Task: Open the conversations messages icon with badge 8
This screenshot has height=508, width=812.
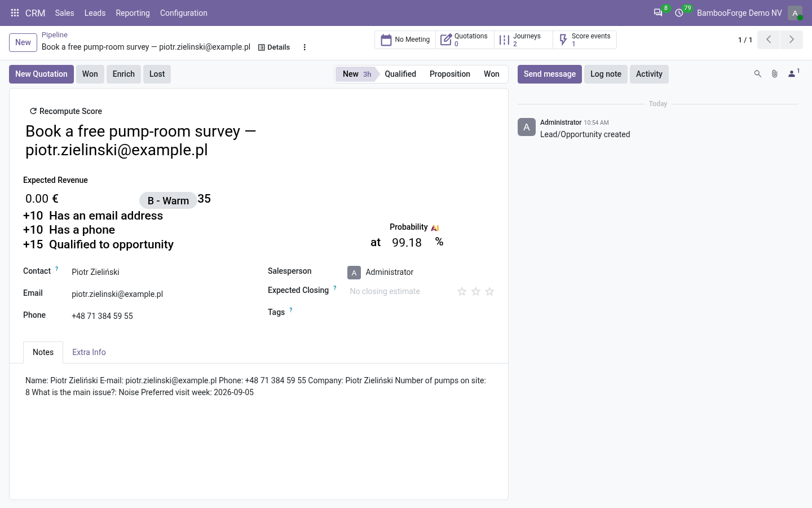Action: tap(658, 13)
